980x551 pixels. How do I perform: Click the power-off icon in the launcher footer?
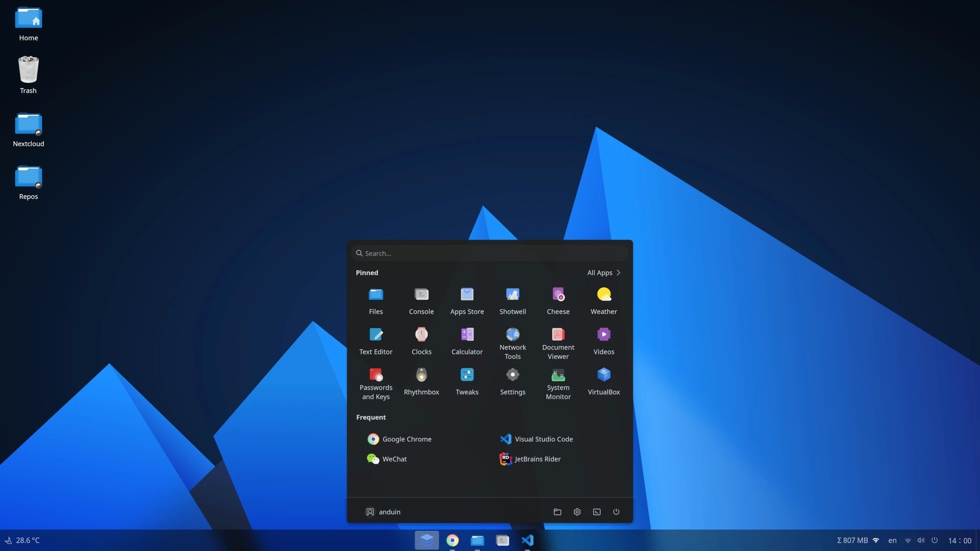[x=616, y=512]
